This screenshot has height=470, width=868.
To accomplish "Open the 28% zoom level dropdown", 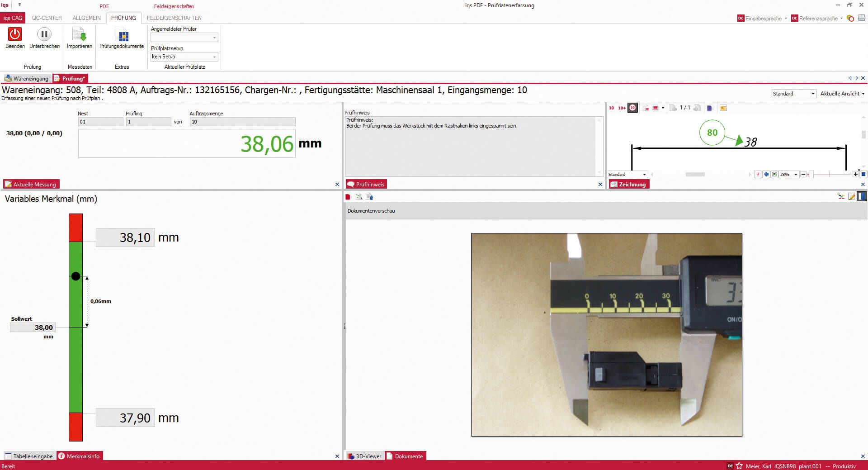I will point(788,174).
